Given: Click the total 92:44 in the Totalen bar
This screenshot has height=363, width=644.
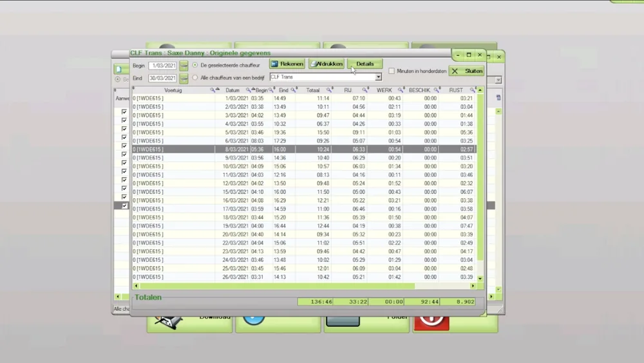Looking at the screenshot, I should point(422,302).
